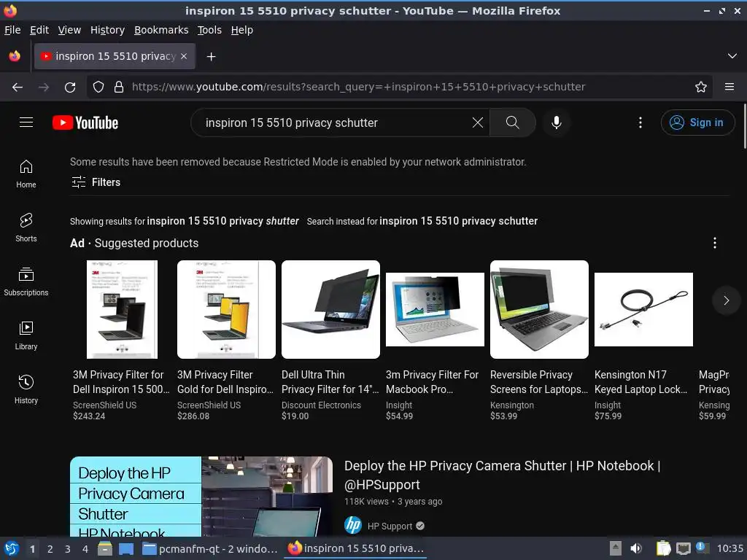Reload the page with the refresh icon
Screen dimensions: 747x560
(x=70, y=87)
